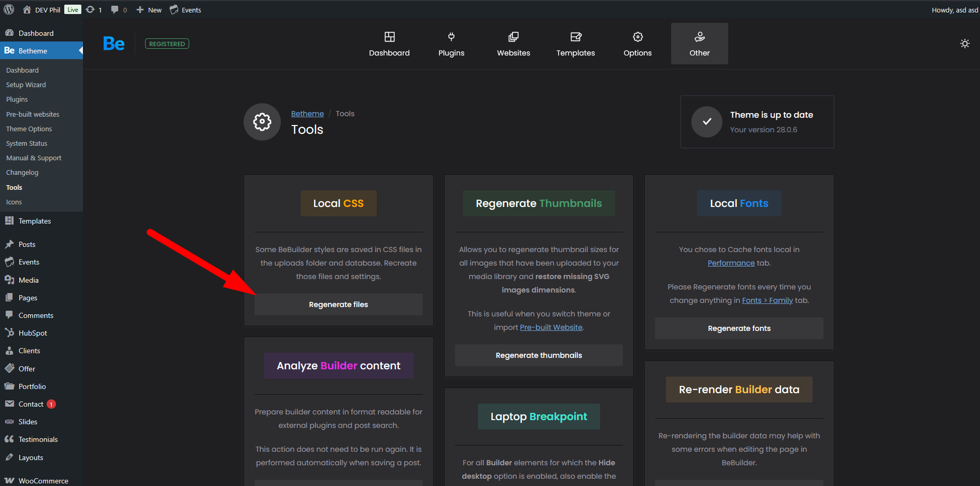
Task: Open Manual & Support submenu item
Action: [x=34, y=158]
